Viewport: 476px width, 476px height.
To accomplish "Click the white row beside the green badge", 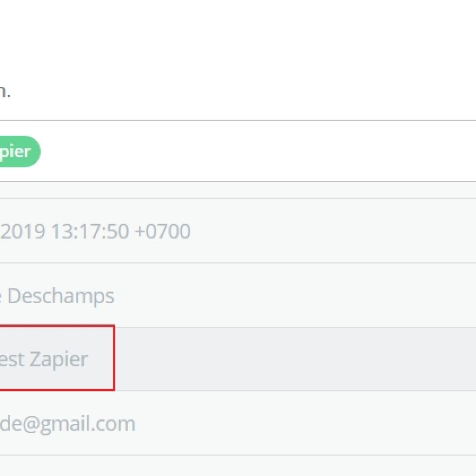I will [256, 152].
